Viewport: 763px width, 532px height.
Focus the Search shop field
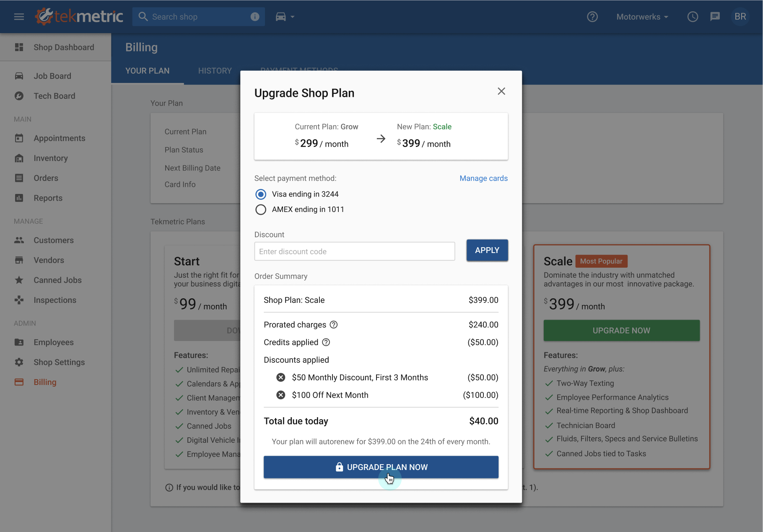coord(199,17)
